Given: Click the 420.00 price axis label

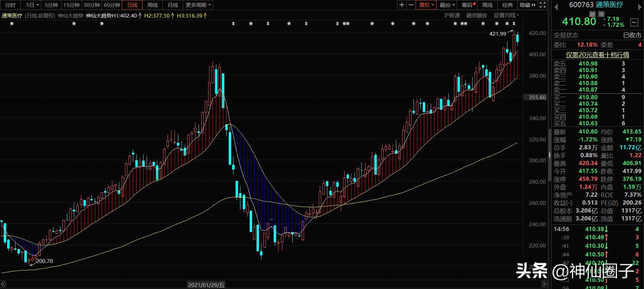Looking at the screenshot, I should pos(538,33).
